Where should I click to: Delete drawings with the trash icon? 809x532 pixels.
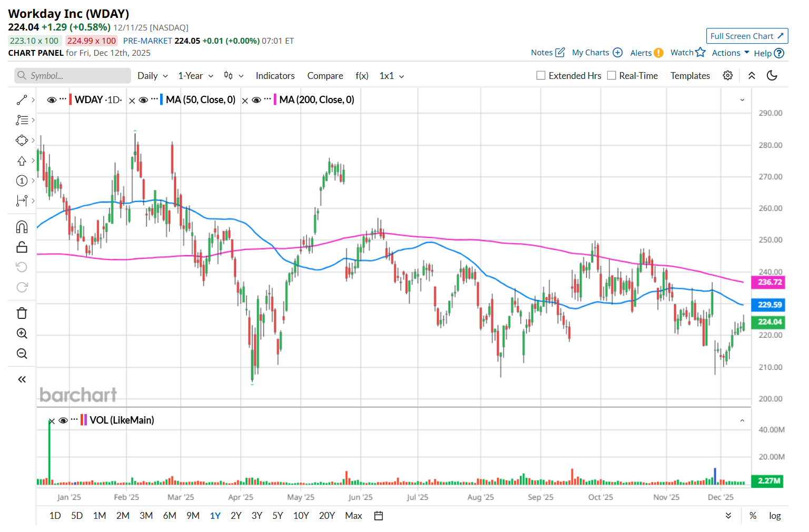coord(22,313)
